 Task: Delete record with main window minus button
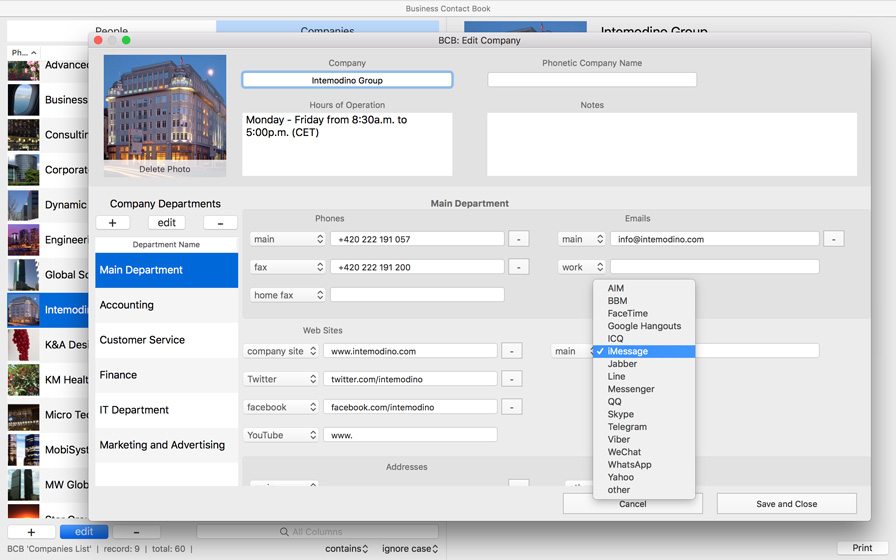click(136, 531)
